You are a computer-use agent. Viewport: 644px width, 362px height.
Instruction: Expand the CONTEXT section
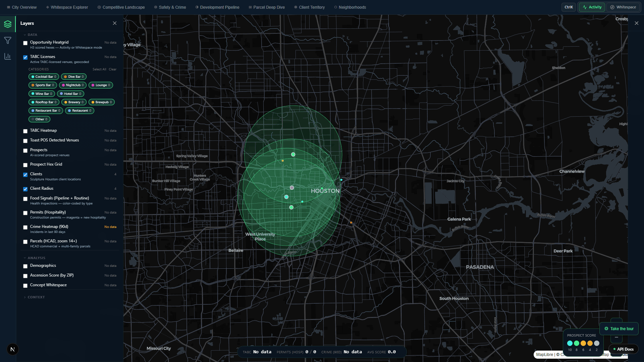tap(34, 297)
